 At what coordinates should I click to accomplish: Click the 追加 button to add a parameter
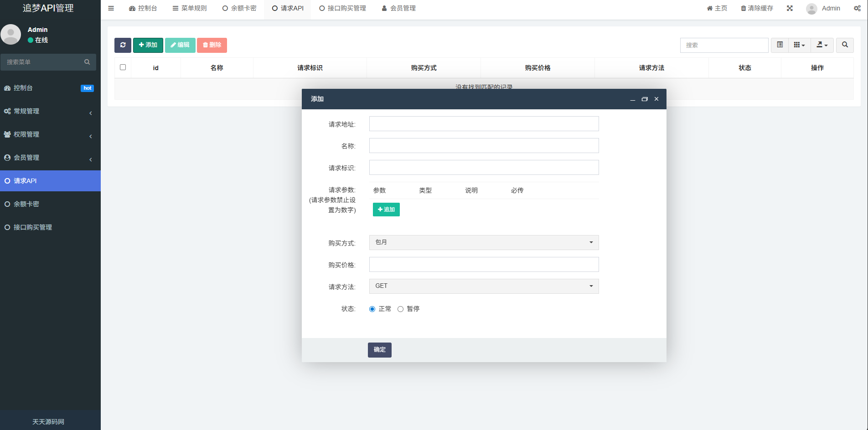(x=386, y=210)
